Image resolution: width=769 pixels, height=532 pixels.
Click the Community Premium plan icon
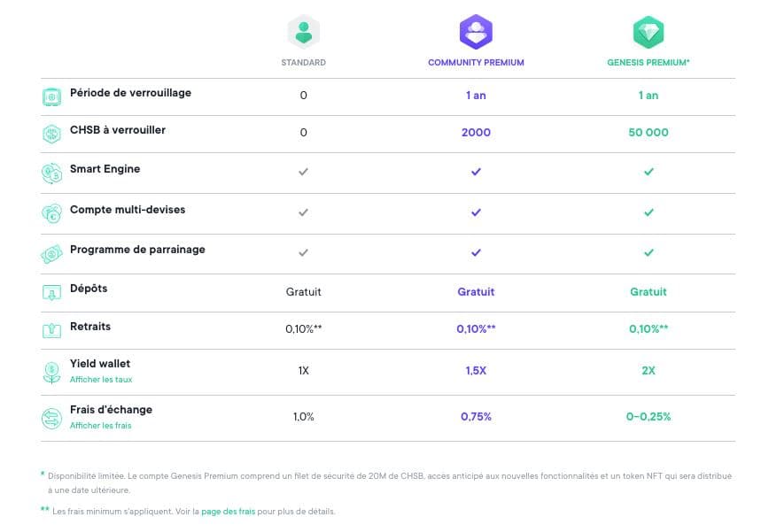pyautogui.click(x=476, y=32)
